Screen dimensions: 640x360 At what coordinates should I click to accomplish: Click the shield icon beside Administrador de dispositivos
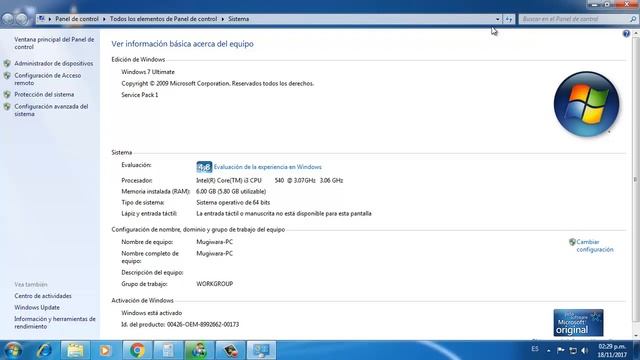click(7, 63)
